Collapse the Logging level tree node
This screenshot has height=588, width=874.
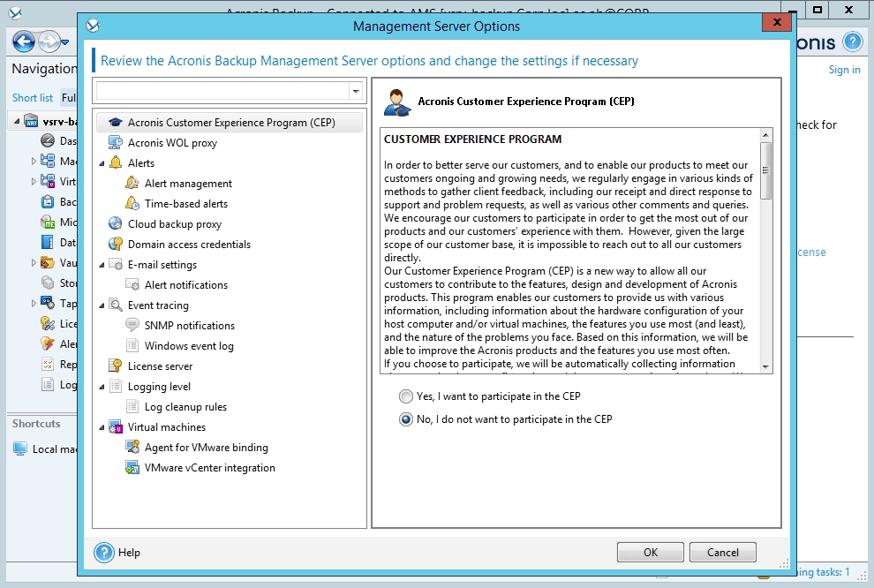click(102, 387)
